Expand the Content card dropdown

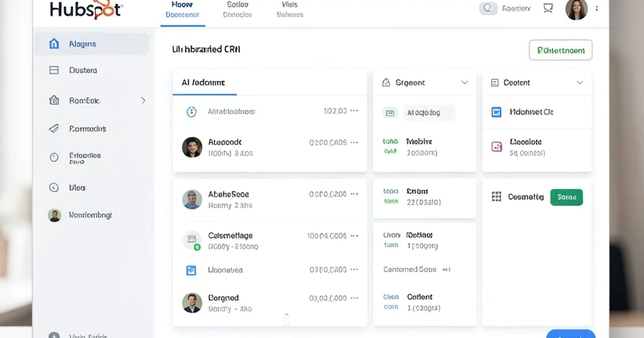click(580, 82)
